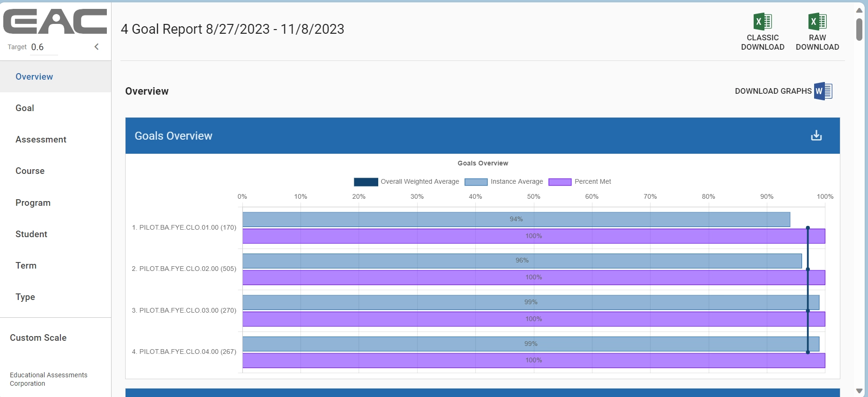This screenshot has width=868, height=397.
Task: Open the Program sidebar tab
Action: coord(55,202)
